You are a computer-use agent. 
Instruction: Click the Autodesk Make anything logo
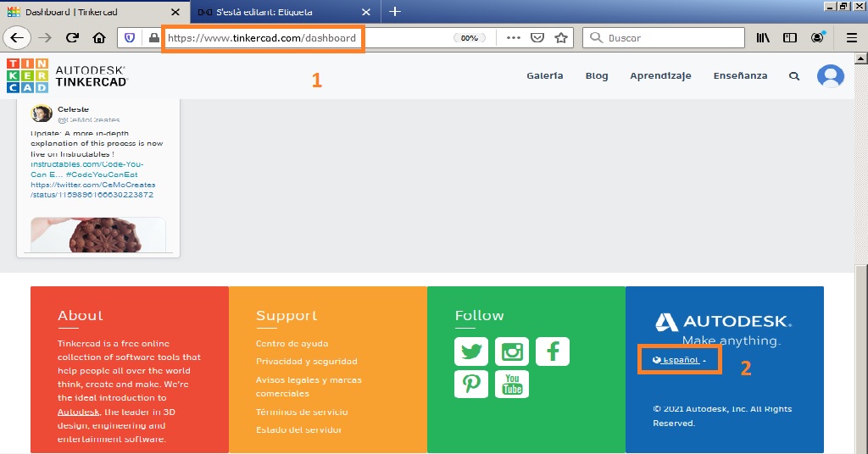724,329
